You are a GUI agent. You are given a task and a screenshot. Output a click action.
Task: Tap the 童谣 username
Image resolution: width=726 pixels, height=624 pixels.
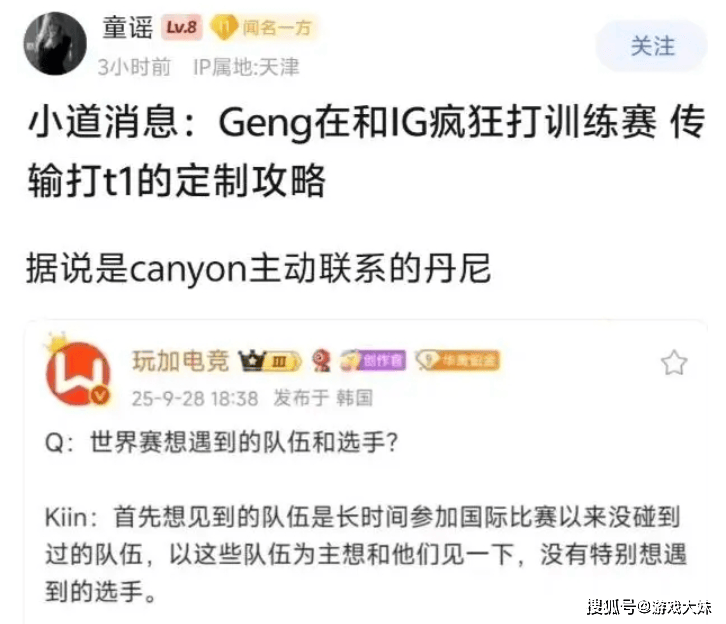[128, 28]
